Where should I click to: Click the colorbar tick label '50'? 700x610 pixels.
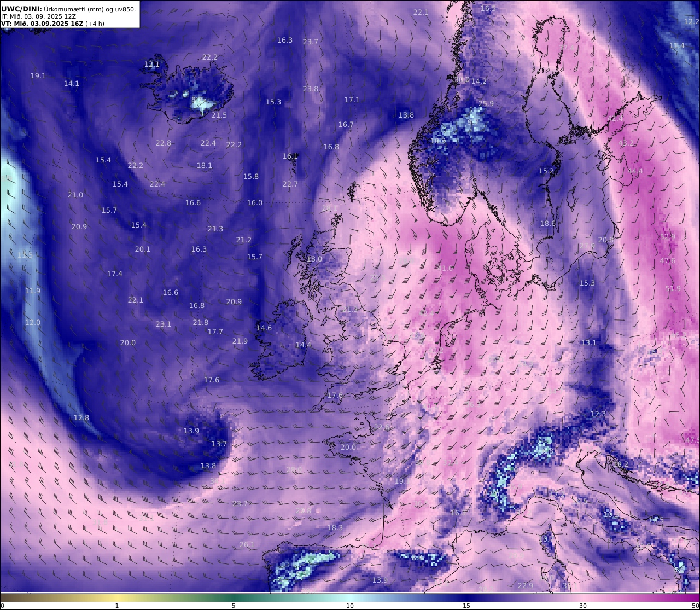coord(695,606)
